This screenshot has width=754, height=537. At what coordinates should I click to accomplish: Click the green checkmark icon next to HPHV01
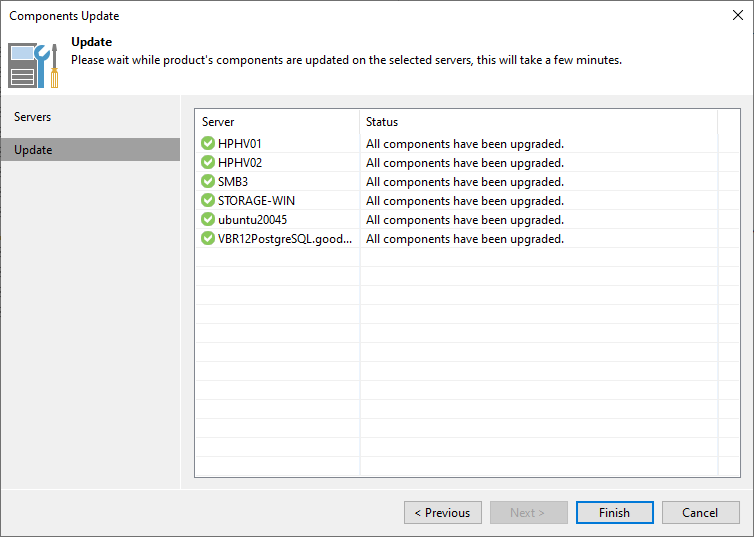point(208,143)
